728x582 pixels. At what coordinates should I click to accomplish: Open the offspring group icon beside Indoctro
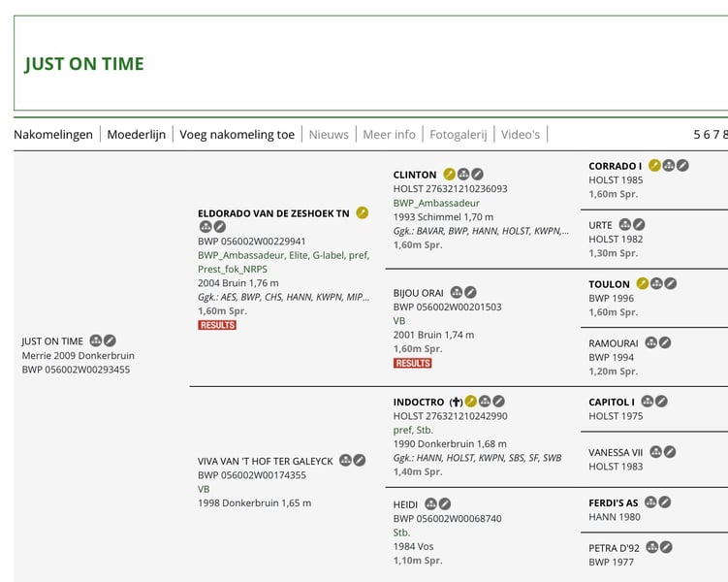click(485, 402)
